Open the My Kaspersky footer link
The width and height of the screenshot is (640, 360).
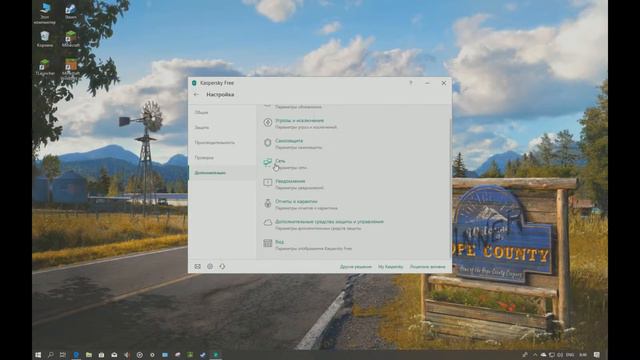[x=390, y=267]
